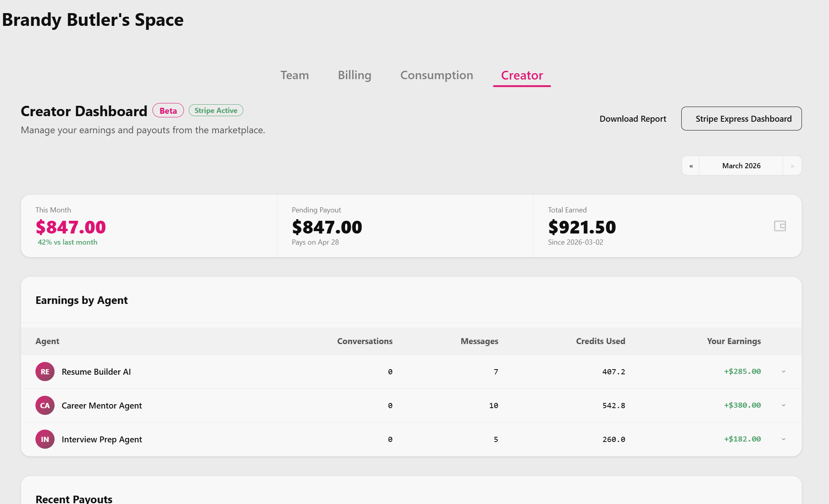Click the Interview Prep Agent avatar icon

[x=45, y=439]
